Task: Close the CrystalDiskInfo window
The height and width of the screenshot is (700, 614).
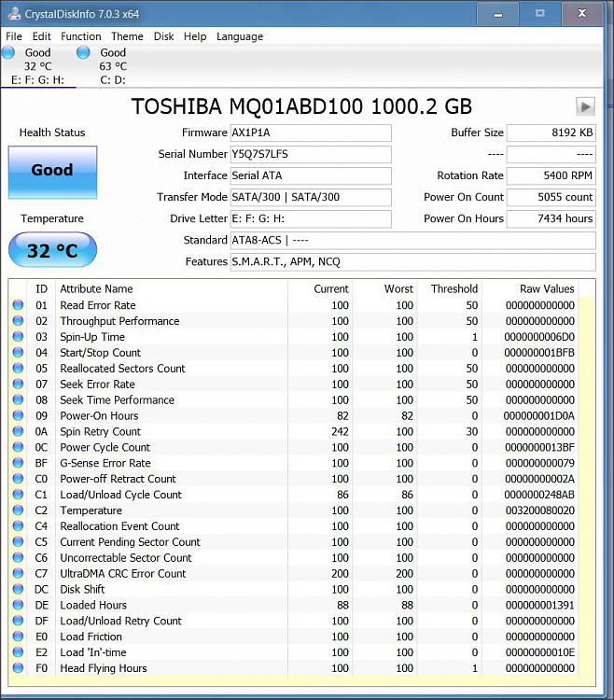Action: point(581,14)
